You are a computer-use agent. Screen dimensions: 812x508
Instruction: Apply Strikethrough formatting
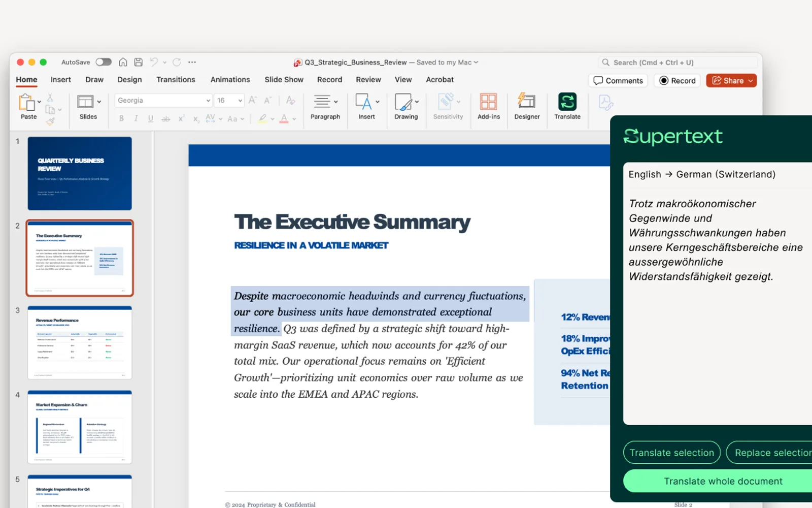pos(165,118)
